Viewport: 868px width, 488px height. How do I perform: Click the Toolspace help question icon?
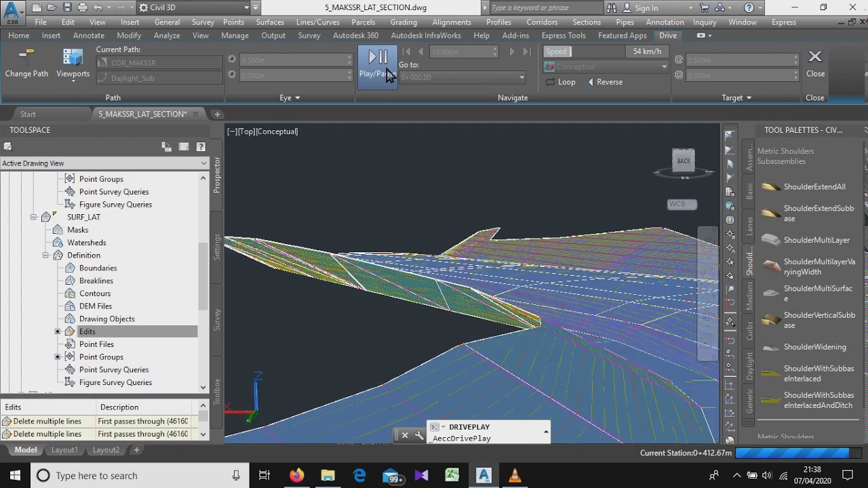pyautogui.click(x=201, y=146)
